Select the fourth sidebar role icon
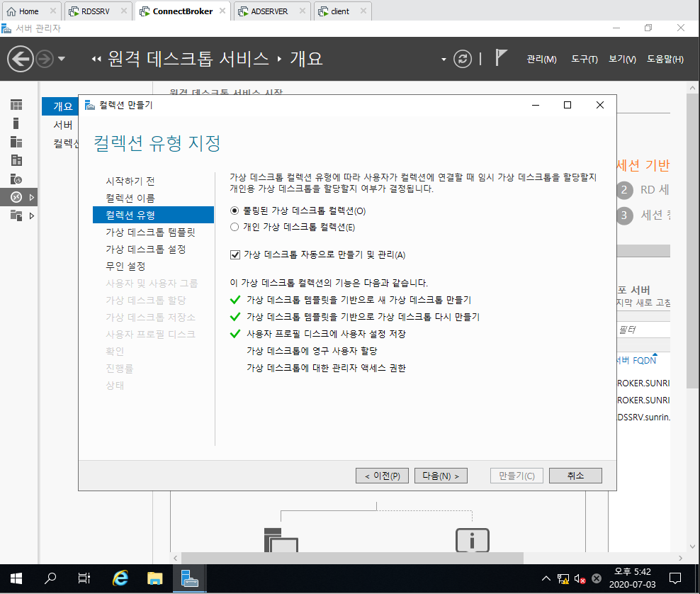 pos(16,160)
